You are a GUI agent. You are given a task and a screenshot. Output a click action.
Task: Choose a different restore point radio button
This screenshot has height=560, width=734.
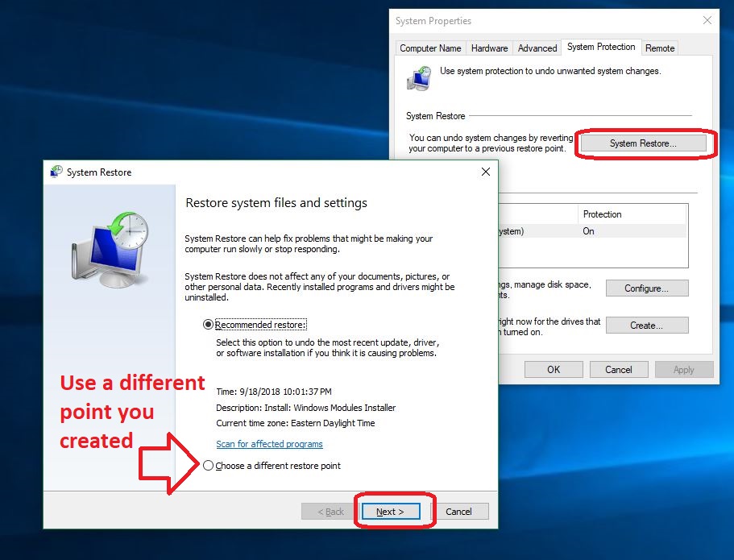pos(209,466)
